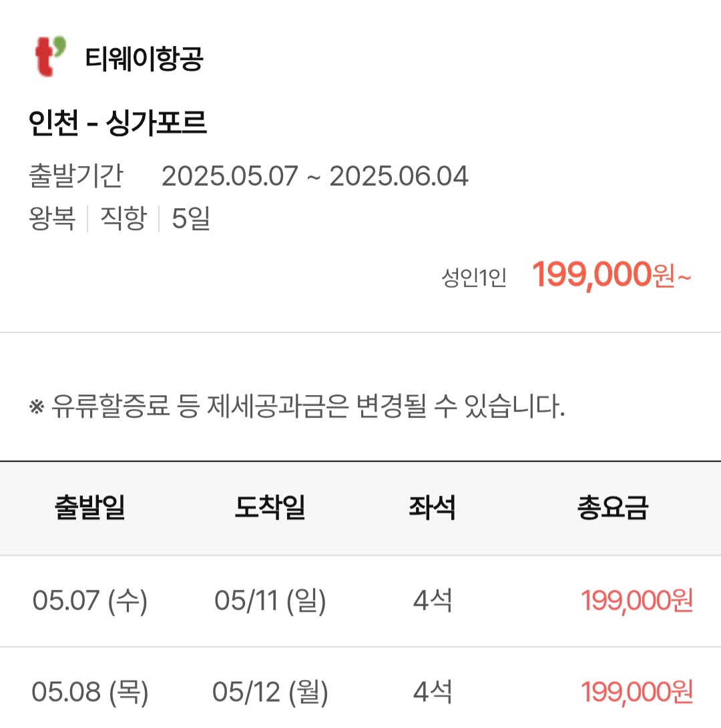Click the 직항 direct flight label
Image resolution: width=721 pixels, height=728 pixels.
pyautogui.click(x=123, y=219)
